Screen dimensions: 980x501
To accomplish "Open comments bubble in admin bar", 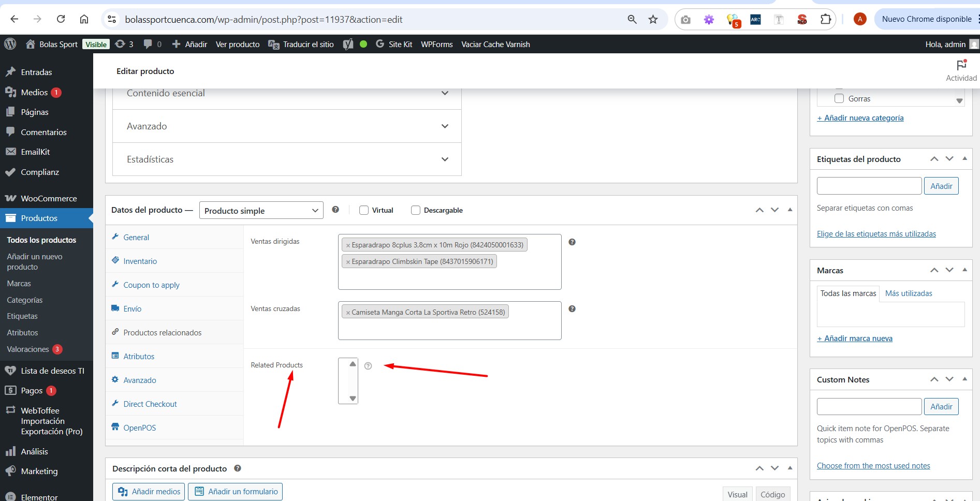I will point(153,44).
